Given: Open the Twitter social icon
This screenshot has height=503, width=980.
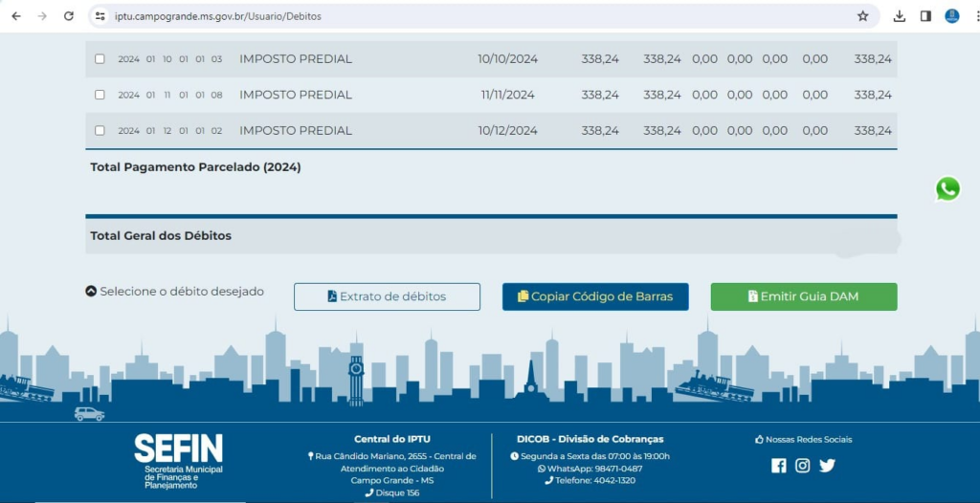Looking at the screenshot, I should click(827, 466).
